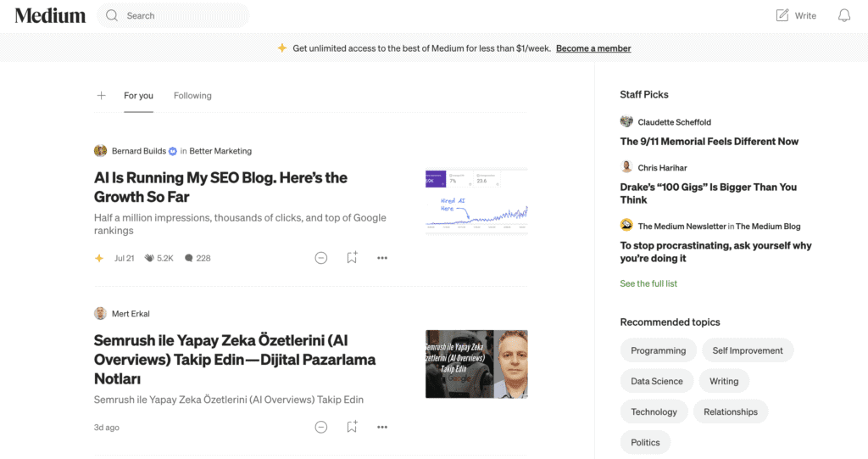
Task: Open Bernard Builds author avatar
Action: click(100, 151)
